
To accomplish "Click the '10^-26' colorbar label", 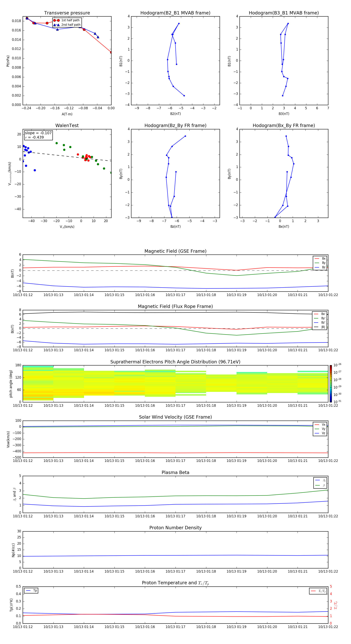I will (x=338, y=365).
